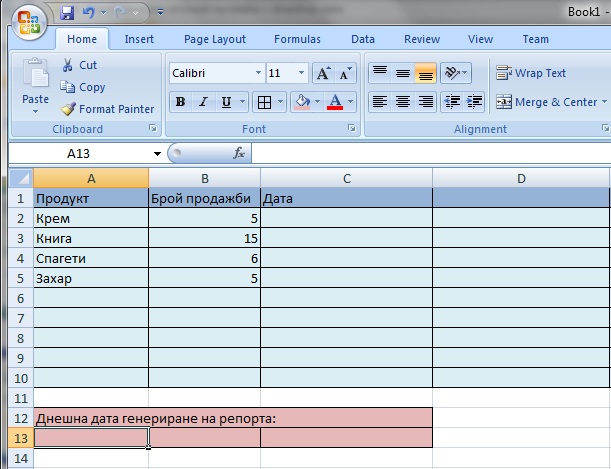The height and width of the screenshot is (469, 611).
Task: Decrease cell indent
Action: click(x=452, y=102)
